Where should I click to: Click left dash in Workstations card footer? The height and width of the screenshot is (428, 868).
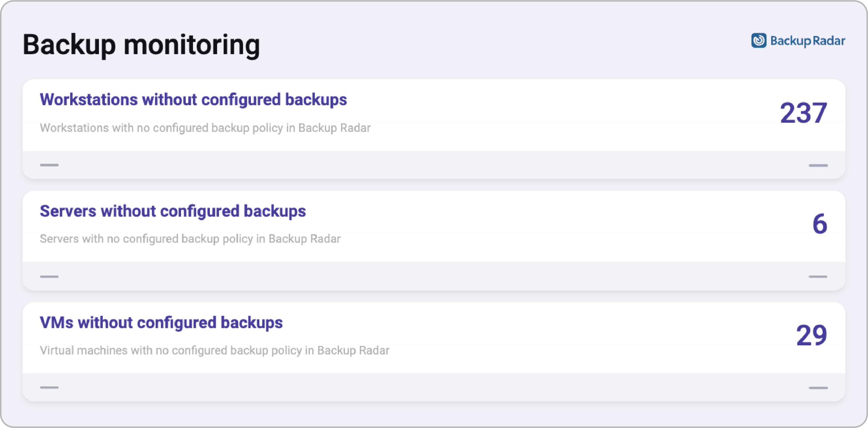[49, 165]
